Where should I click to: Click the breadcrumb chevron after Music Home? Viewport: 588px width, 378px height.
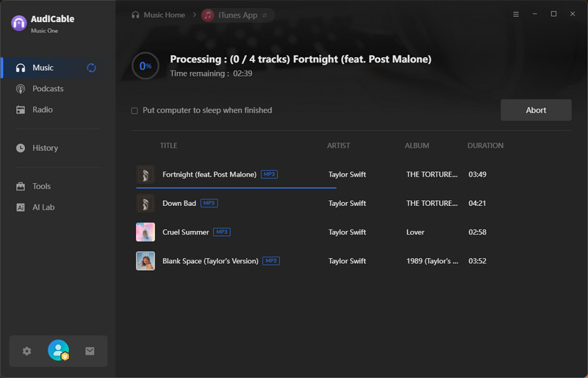tap(194, 15)
